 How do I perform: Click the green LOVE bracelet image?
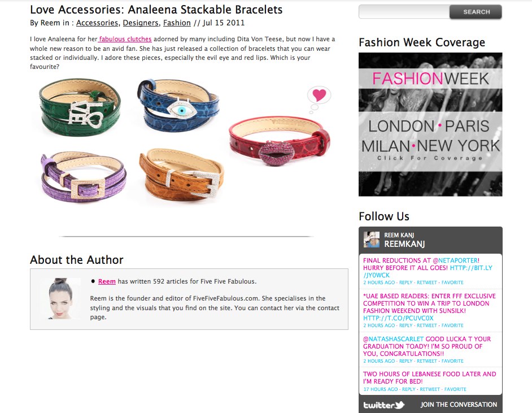pos(80,107)
